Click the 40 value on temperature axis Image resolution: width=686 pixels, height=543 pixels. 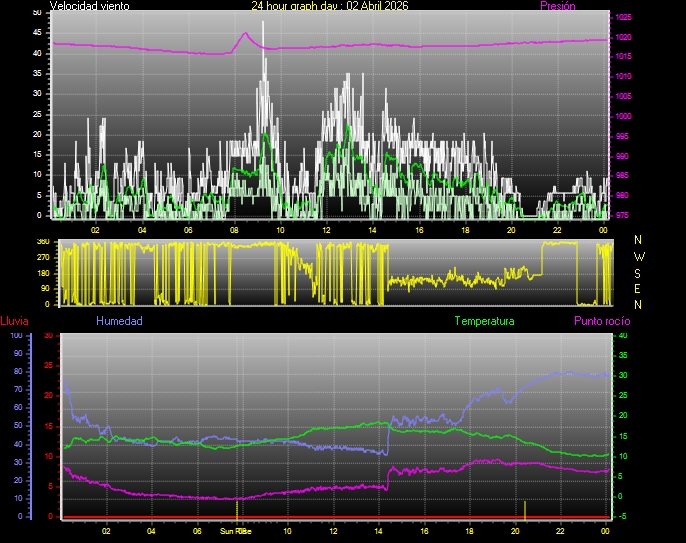(622, 336)
